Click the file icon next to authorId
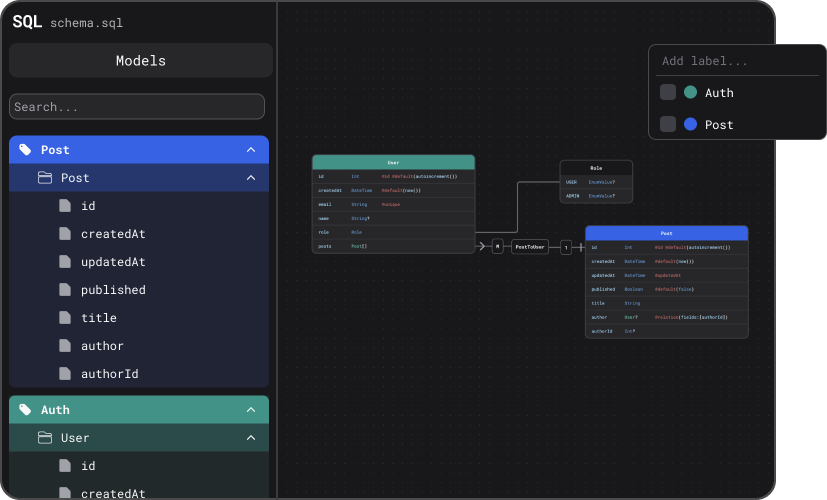This screenshot has width=827, height=500. [x=65, y=373]
